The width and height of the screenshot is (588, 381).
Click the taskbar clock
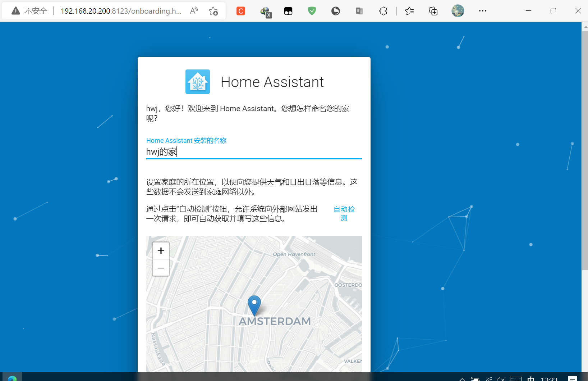point(549,379)
